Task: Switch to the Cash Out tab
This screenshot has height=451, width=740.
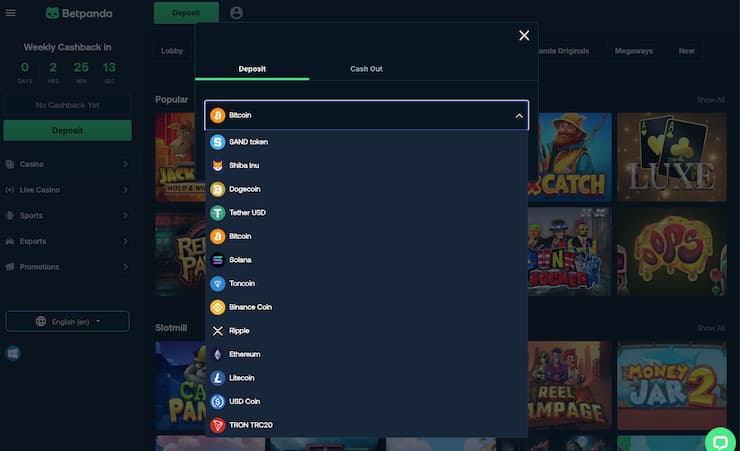Action: [366, 69]
